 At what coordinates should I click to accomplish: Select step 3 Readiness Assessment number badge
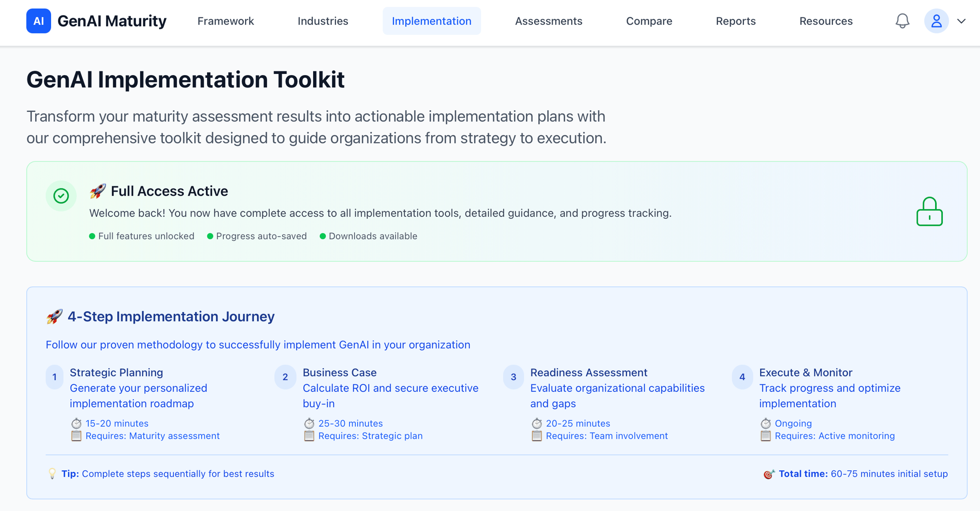pos(513,377)
